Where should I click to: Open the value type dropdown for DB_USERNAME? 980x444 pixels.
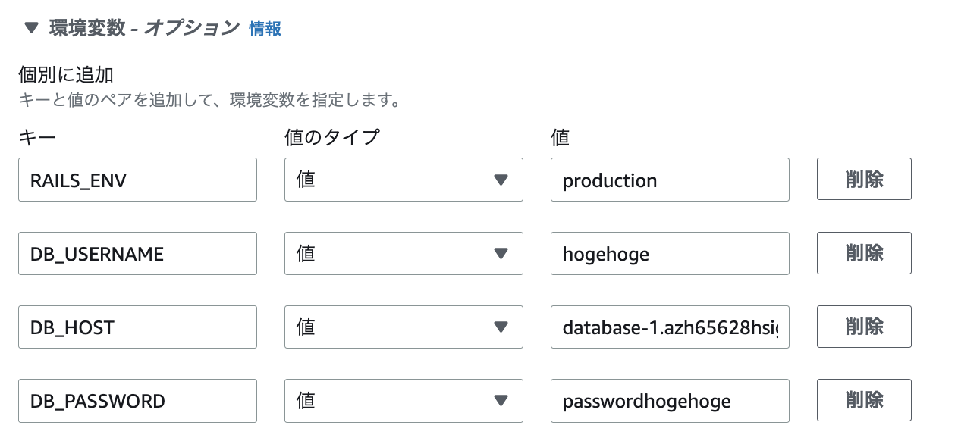tap(403, 253)
